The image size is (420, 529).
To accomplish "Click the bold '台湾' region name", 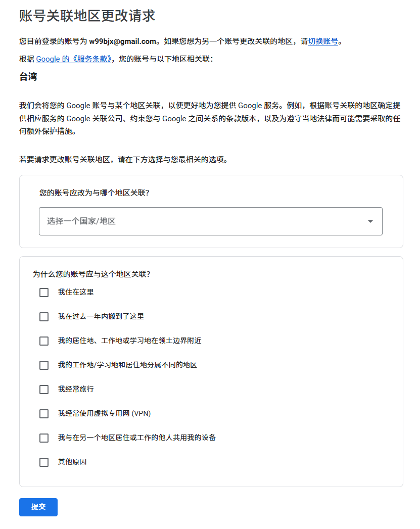I will point(28,77).
